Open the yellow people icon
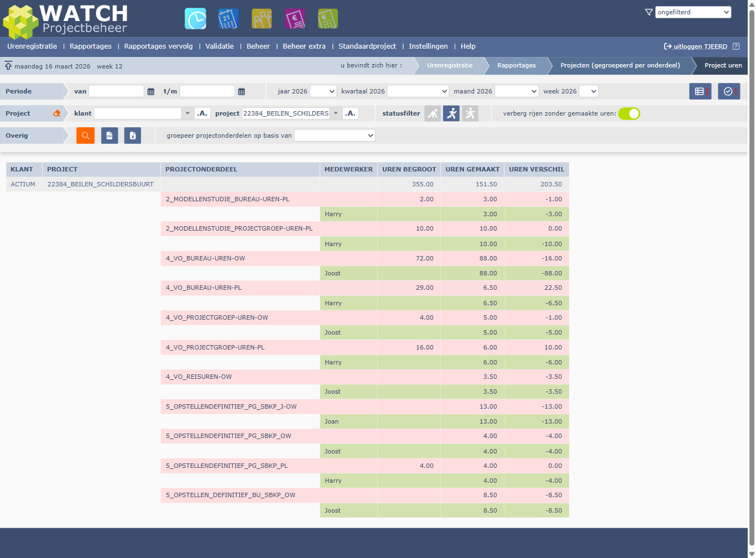Screen dimensions: 756x558 262,19
